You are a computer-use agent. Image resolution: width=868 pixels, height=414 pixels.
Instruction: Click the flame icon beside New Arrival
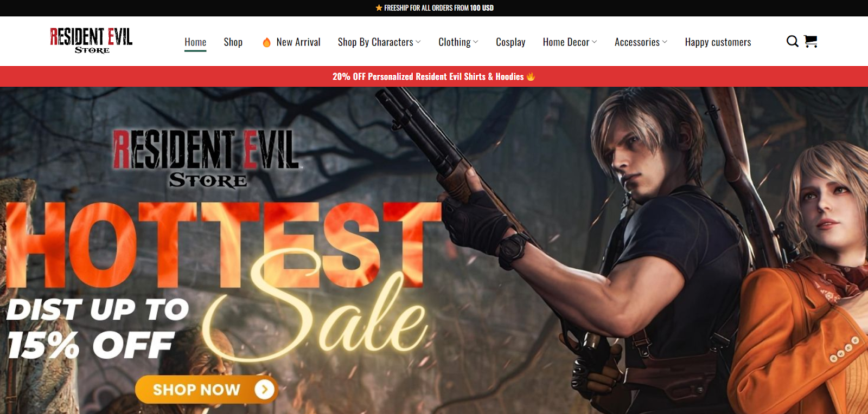coord(266,42)
